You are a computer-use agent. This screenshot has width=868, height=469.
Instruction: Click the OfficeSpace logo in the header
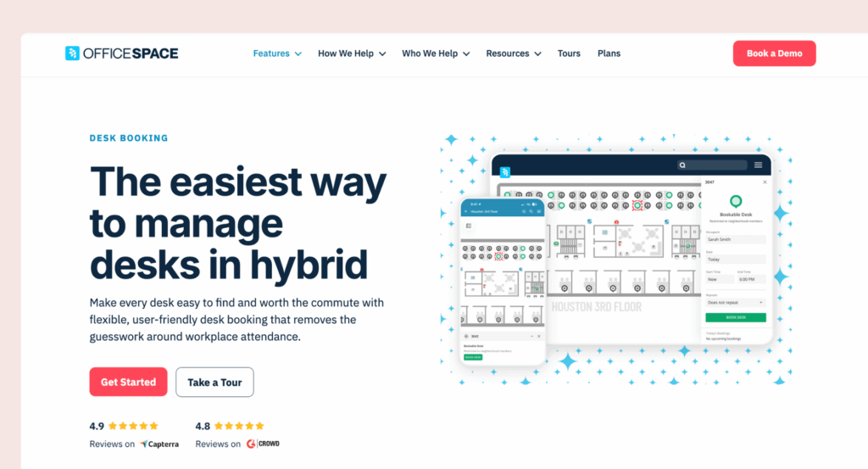coord(121,53)
